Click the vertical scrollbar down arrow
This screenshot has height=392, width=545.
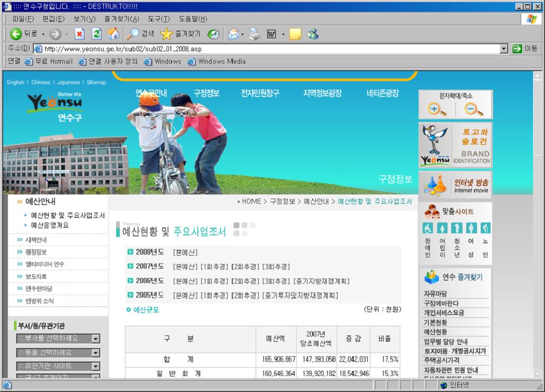[x=537, y=374]
